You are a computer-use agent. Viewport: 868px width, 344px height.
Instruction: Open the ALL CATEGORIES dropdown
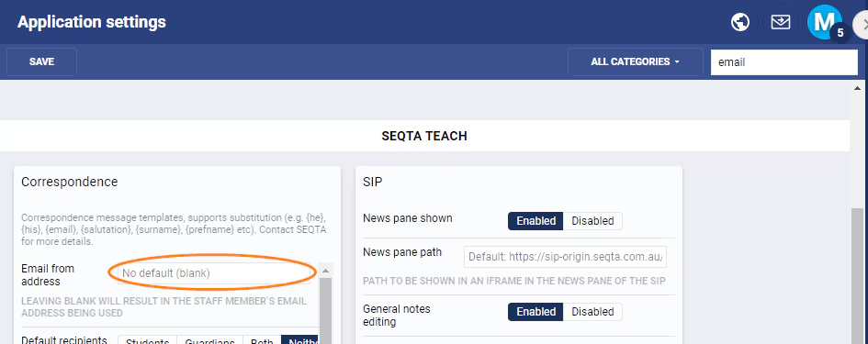point(635,62)
